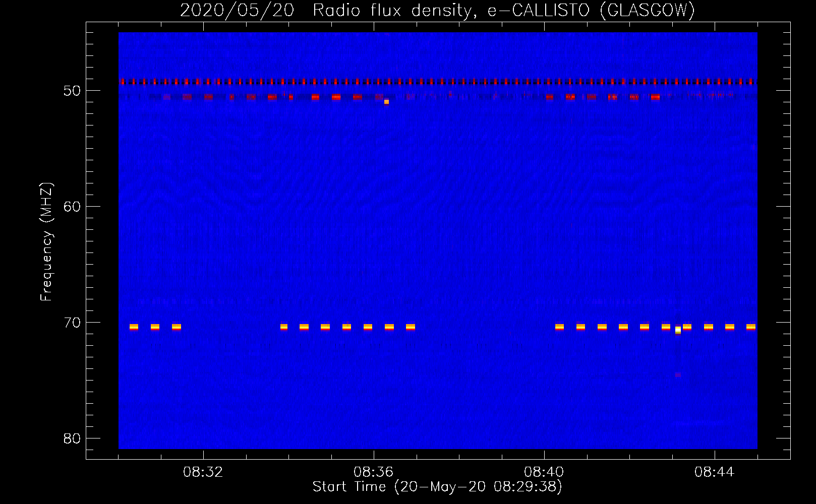Click the 80 frequency tick label
This screenshot has width=816, height=504.
pyautogui.click(x=72, y=438)
